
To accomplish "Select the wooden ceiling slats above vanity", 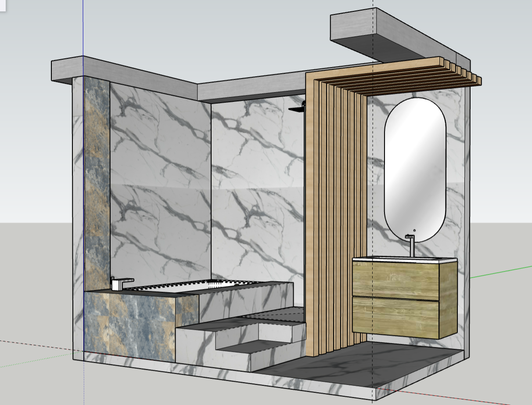I will pyautogui.click(x=408, y=79).
